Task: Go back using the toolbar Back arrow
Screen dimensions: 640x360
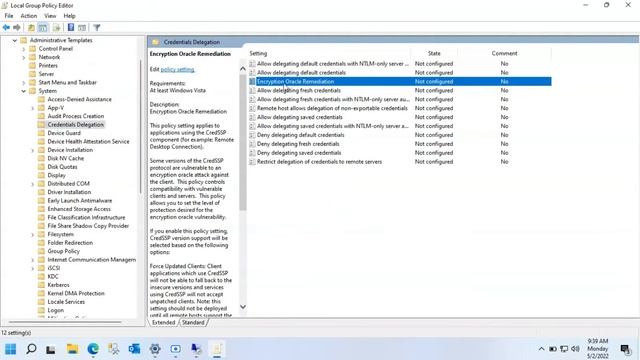Action: click(6, 27)
